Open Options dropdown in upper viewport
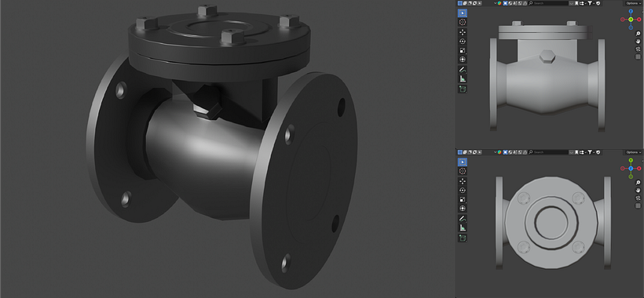 point(633,3)
